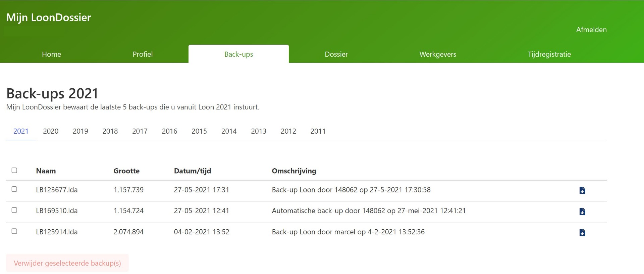Screen dimensions: 644x274
Task: Click the file name LB123914.lda
Action: (x=57, y=232)
